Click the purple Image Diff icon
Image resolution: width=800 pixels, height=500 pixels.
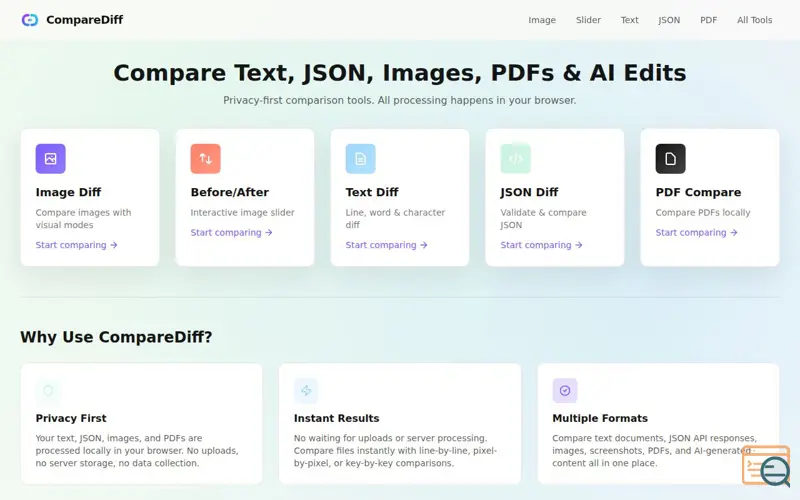[x=51, y=159]
